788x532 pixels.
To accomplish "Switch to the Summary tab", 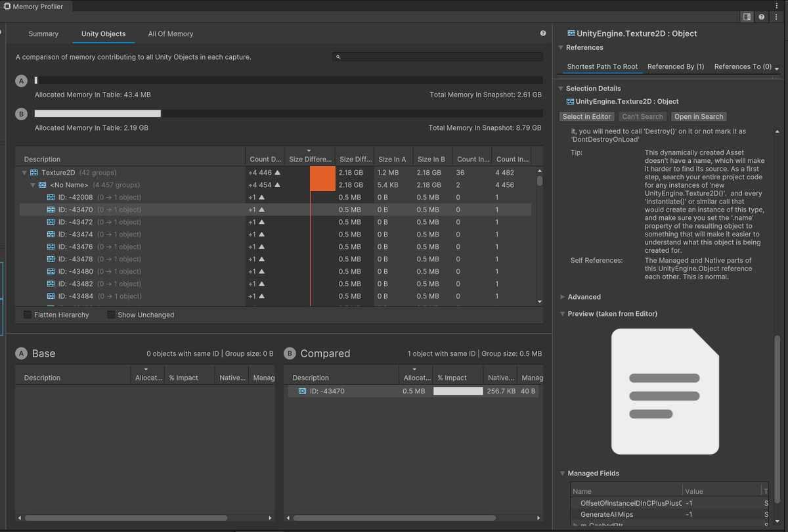I will pyautogui.click(x=43, y=33).
